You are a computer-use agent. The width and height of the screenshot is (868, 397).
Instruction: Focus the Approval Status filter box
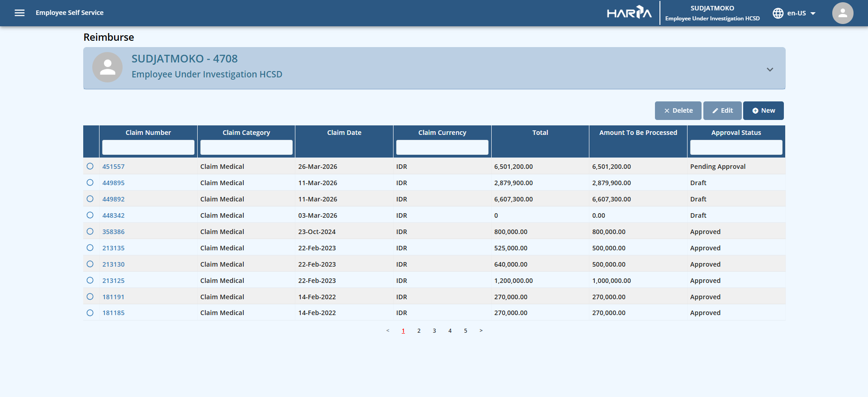[x=735, y=148]
